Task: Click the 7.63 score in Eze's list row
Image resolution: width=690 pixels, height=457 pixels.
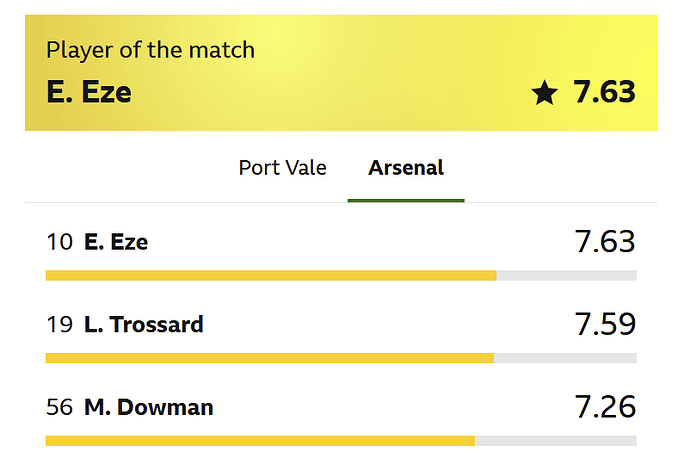Action: click(x=605, y=241)
